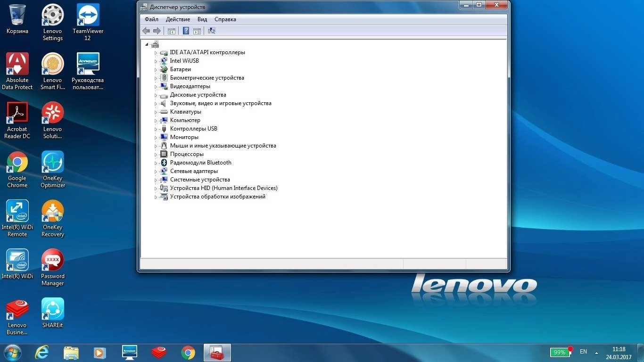Image resolution: width=644 pixels, height=362 pixels.
Task: Expand Звуковые, видео и игровые устройства
Action: 156,104
